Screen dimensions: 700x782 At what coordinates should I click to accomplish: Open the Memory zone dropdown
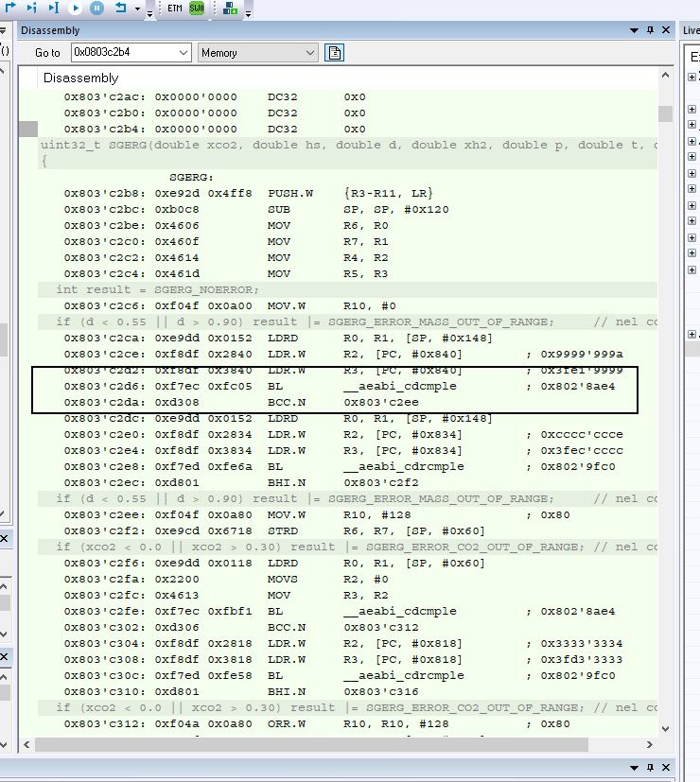point(258,52)
